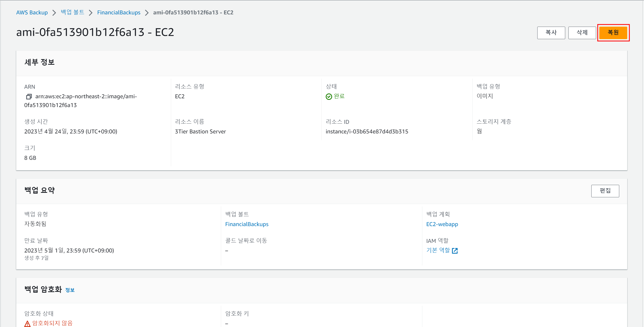Click the red warning icon for encryption status

click(27, 324)
